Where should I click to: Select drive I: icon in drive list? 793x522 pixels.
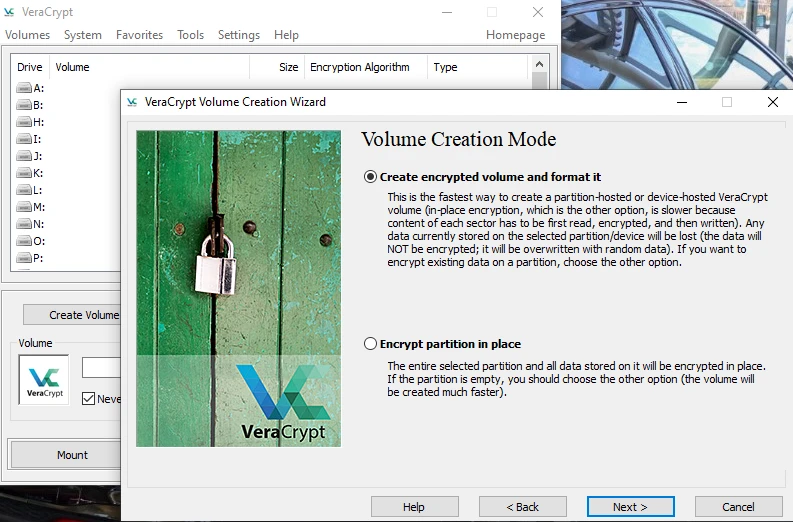coord(24,139)
